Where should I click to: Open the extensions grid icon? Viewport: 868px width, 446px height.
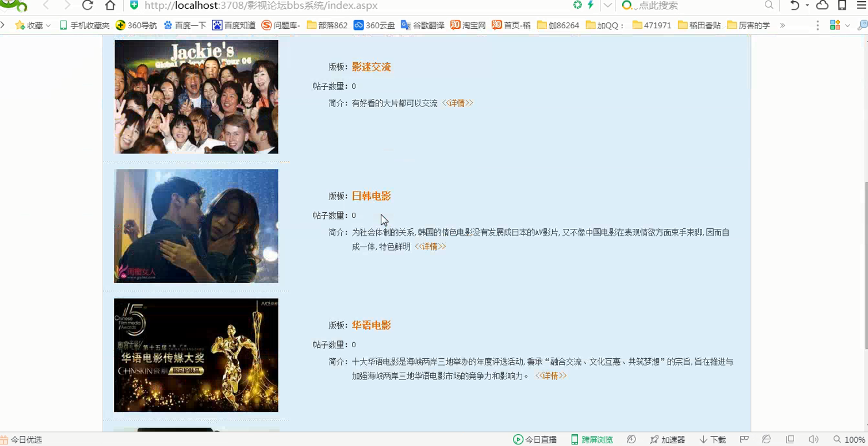click(x=835, y=25)
